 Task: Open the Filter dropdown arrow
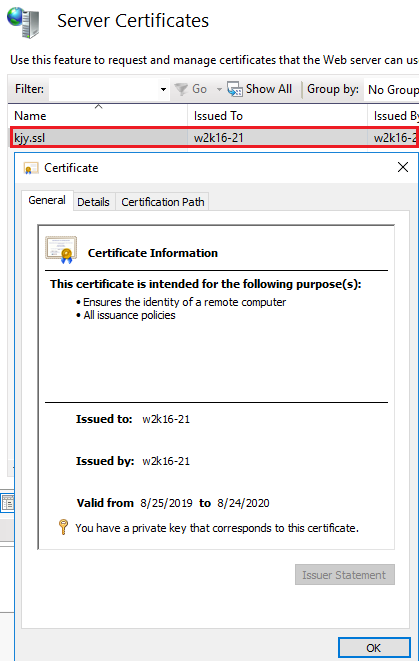[x=163, y=89]
